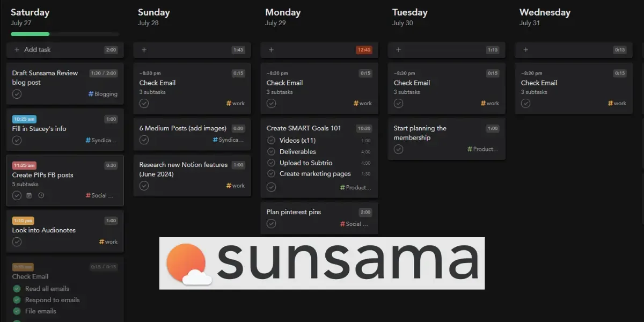Expand 3 subtasks on Sunday's Check Email

click(x=152, y=92)
